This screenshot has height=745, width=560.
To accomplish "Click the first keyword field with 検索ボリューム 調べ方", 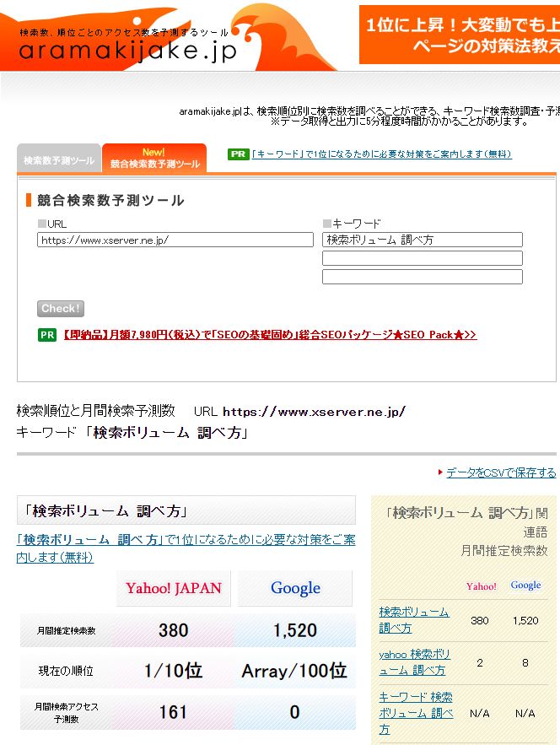I will [423, 240].
